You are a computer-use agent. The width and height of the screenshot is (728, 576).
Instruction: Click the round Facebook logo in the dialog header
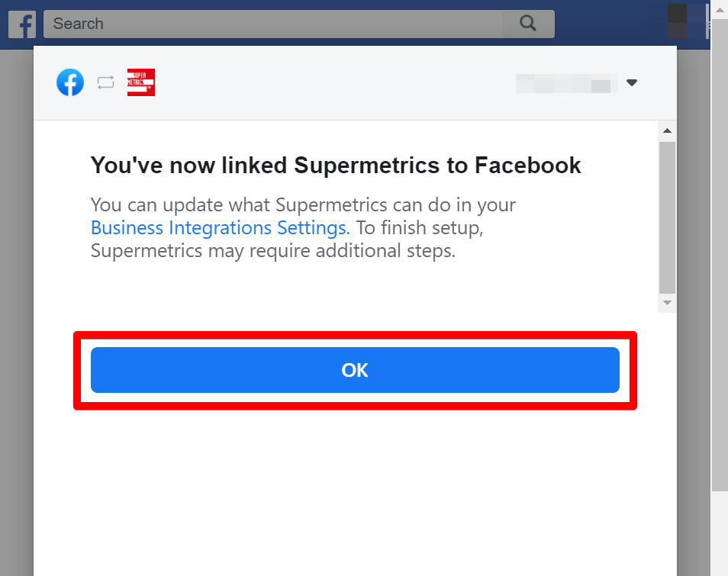coord(70,82)
